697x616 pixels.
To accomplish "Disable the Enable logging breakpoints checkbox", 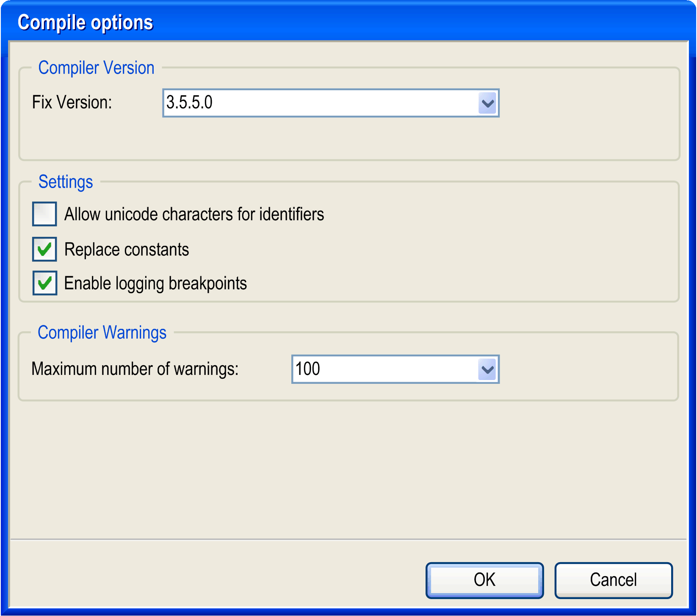I will (44, 283).
